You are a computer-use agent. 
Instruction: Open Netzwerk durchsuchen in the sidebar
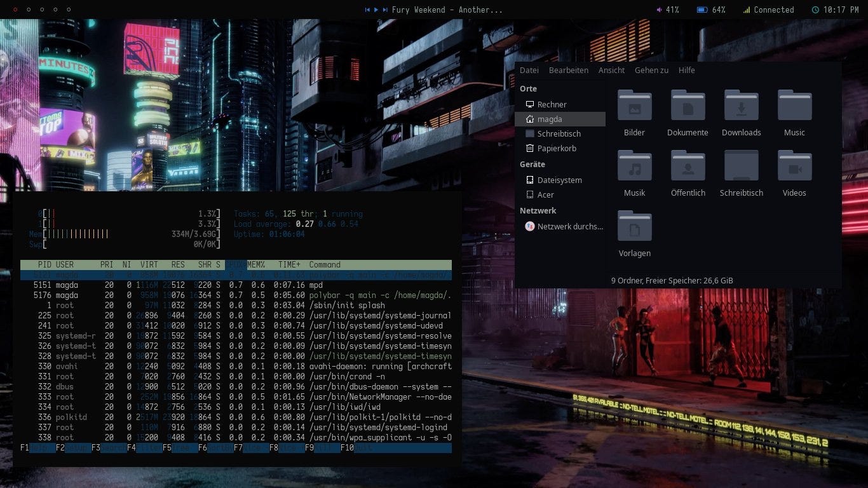click(560, 226)
